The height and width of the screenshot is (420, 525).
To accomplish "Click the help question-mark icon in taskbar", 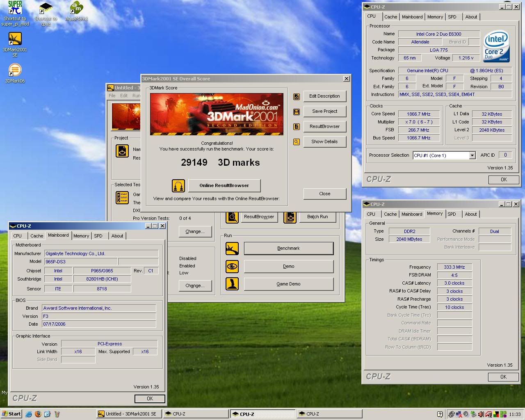I will click(440, 414).
